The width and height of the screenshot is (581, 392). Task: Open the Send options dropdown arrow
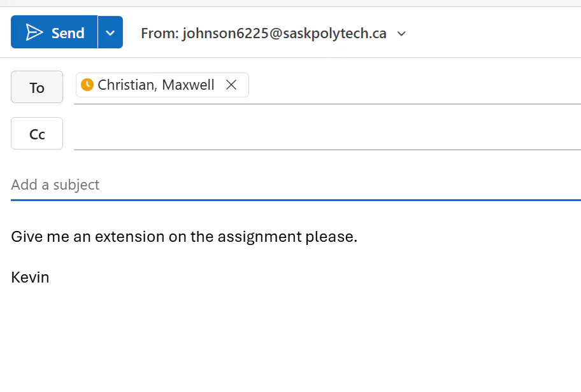click(110, 32)
